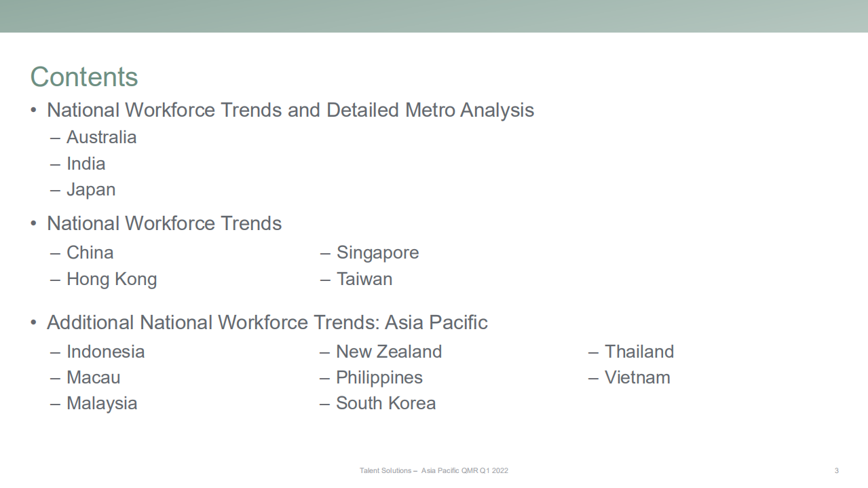Viewport: 868px width, 488px height.
Task: Click the Contents slide title
Action: (84, 77)
